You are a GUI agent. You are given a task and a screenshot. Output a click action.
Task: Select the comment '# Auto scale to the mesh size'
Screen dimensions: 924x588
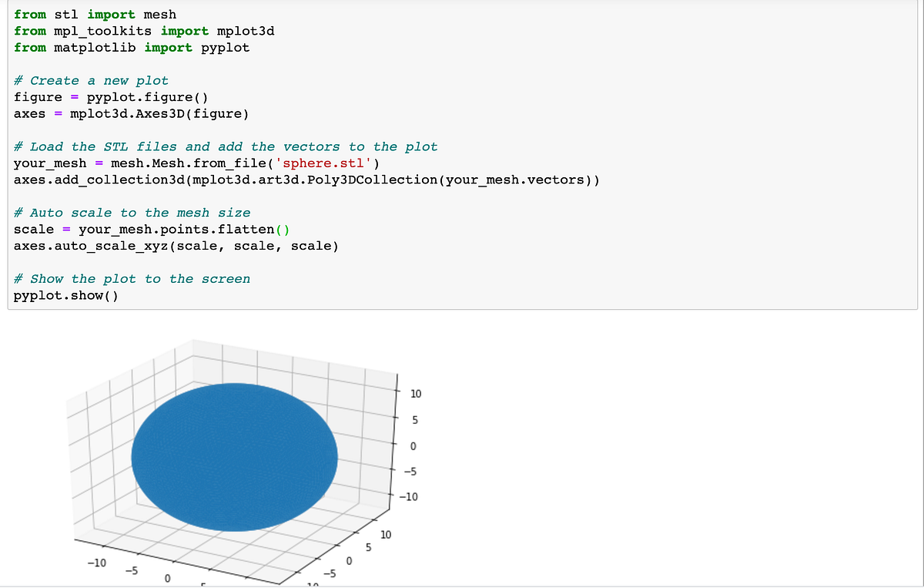click(x=132, y=213)
